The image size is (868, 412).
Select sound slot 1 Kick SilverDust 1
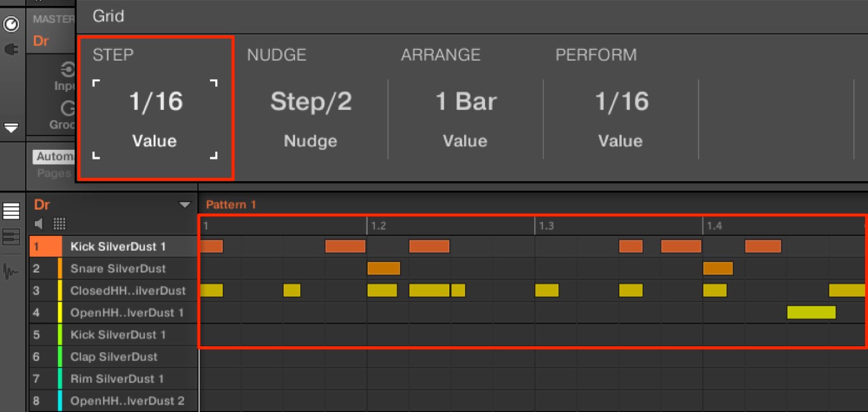pos(113,246)
